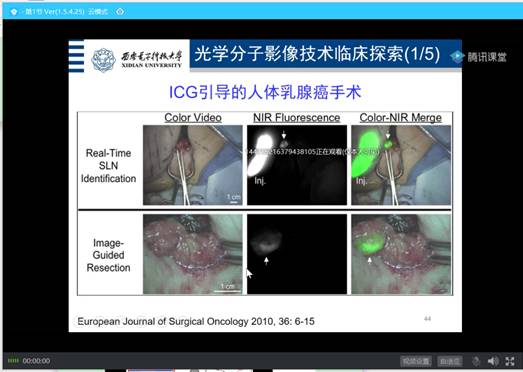The image size is (523, 372).
Task: Click the green signal strength indicator
Action: [x=13, y=361]
